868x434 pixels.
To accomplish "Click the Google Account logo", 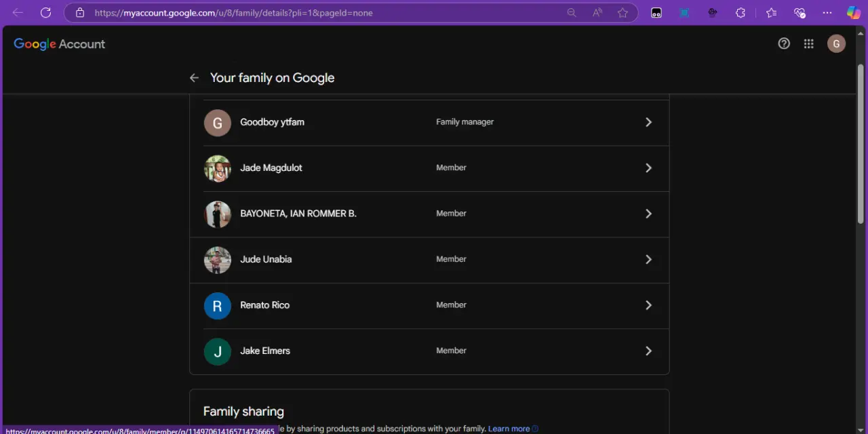I will point(60,44).
